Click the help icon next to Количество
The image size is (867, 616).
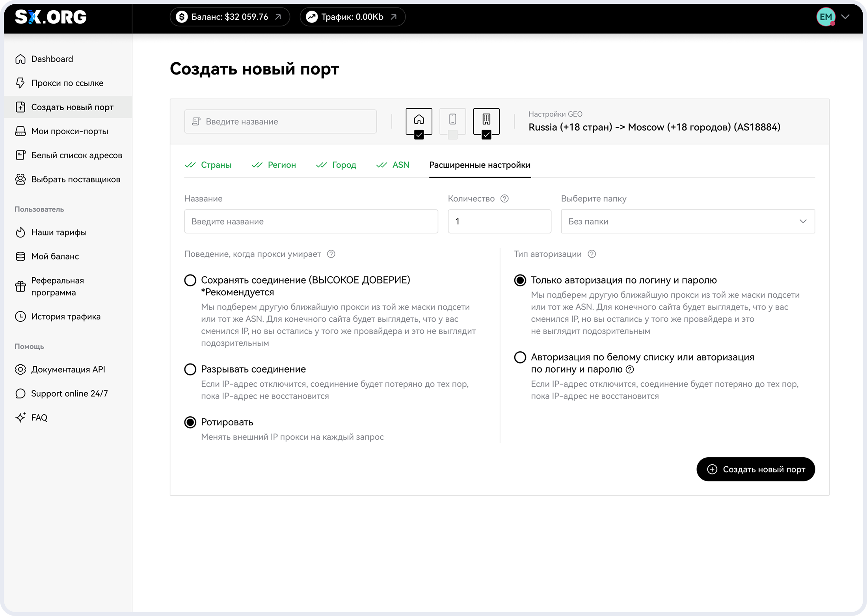point(504,199)
